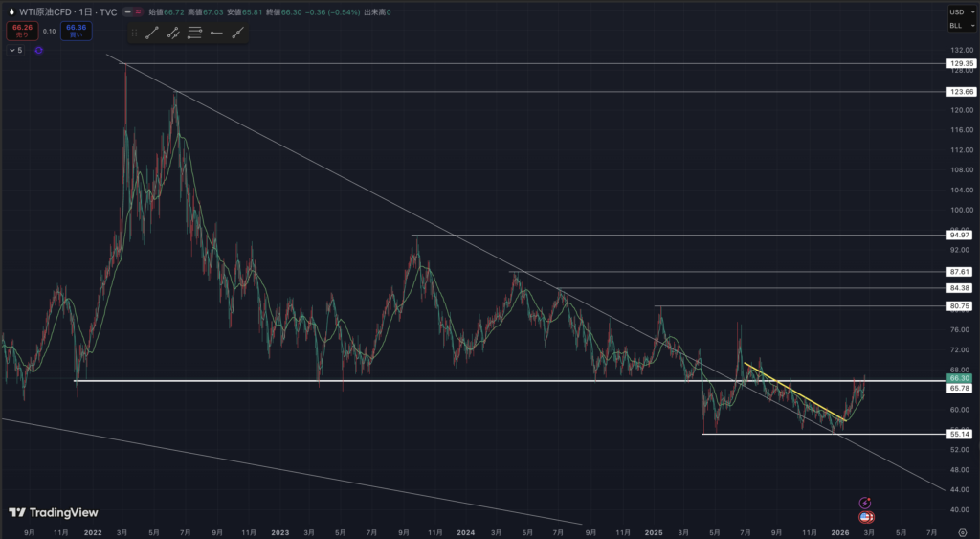Select the horizontal ray tool
The height and width of the screenshot is (539, 980).
216,33
